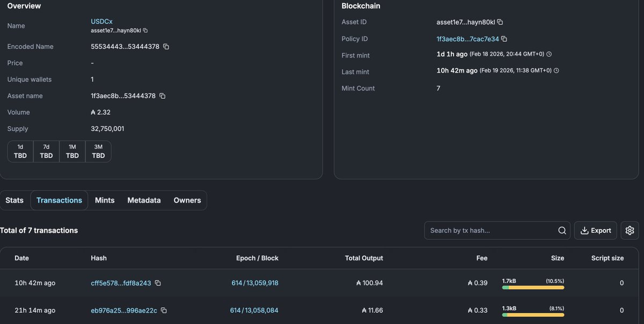Click the search magnifier in the tx search bar
The height and width of the screenshot is (324, 644).
click(x=562, y=230)
